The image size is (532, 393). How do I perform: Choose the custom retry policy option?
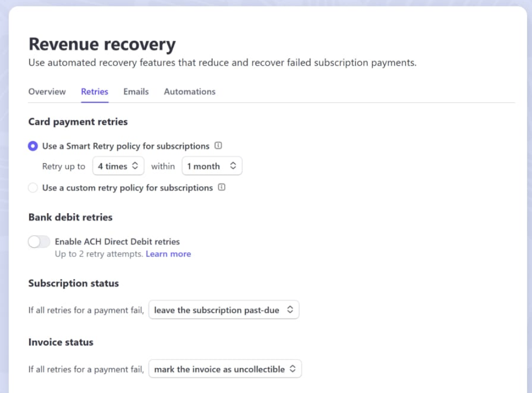[32, 187]
